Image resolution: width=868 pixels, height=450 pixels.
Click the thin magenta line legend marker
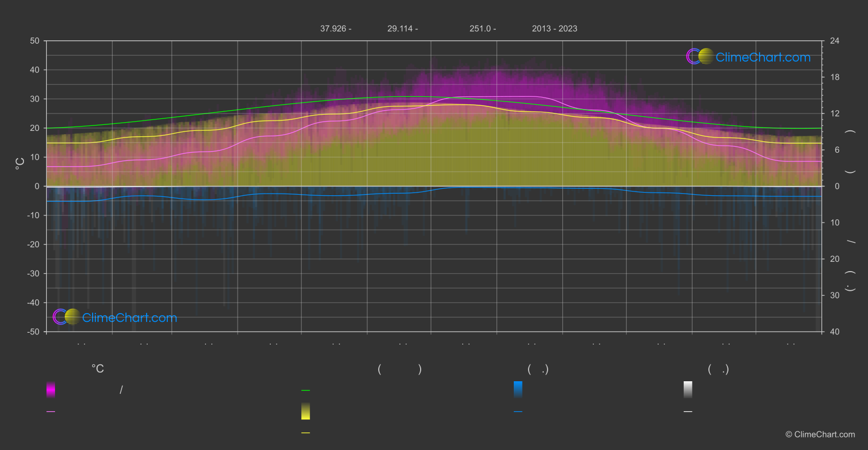[51, 412]
